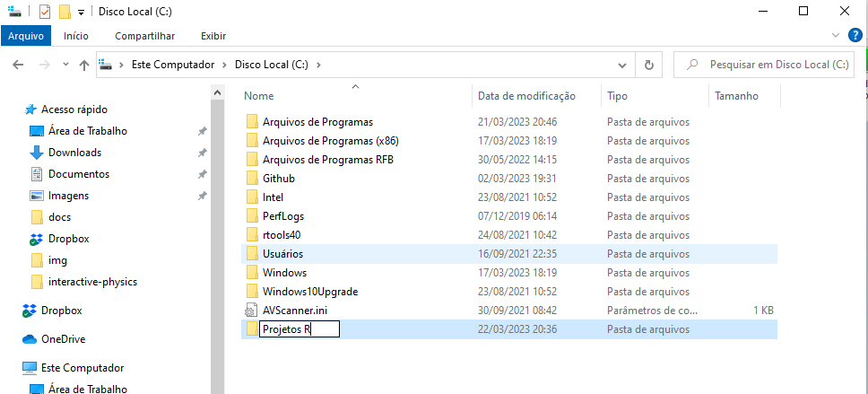Click the New Folder icon in title bar
Screen dimensions: 868x394
pos(65,12)
